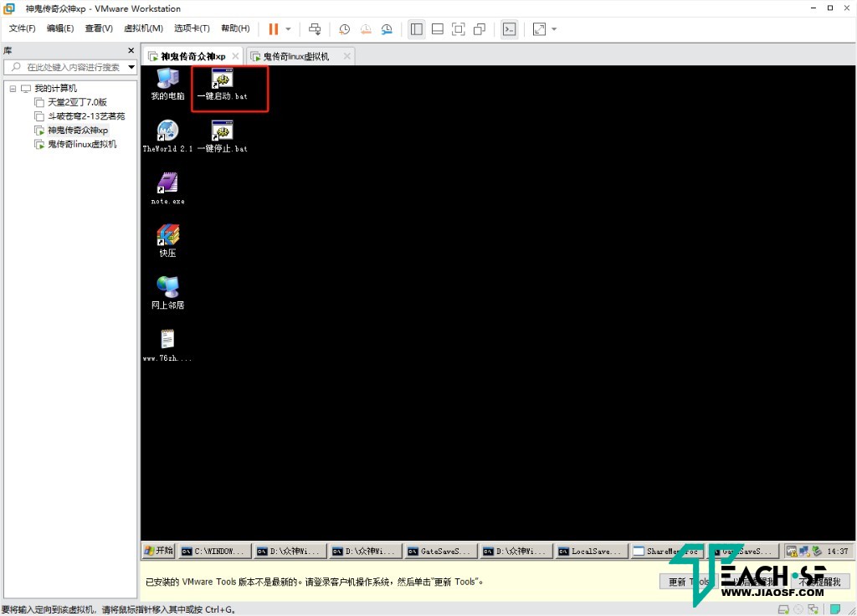Select the 我的电脑 desktop icon
The height and width of the screenshot is (616, 857).
point(167,85)
